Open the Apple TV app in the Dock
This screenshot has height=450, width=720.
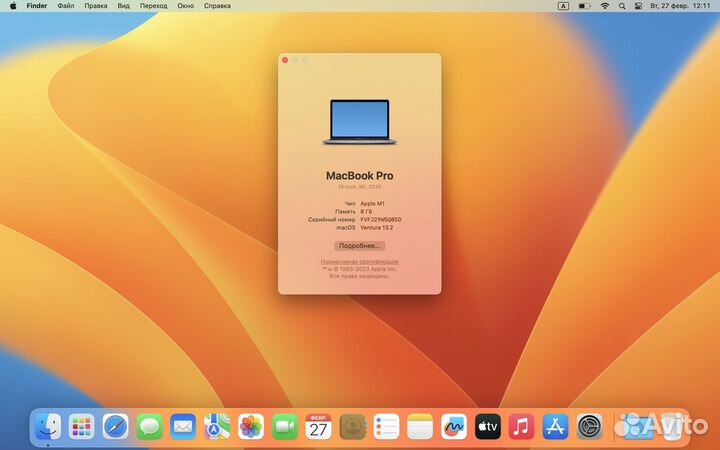coord(488,427)
